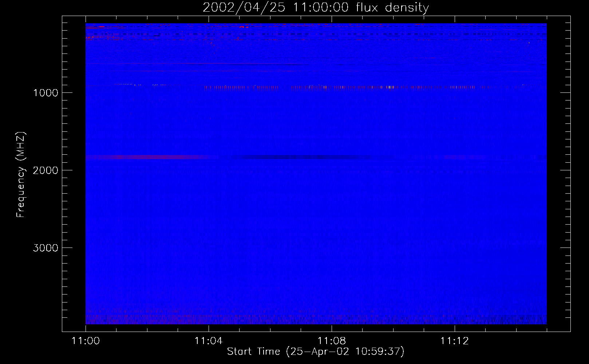Click the 3000 frequency tick label
This screenshot has height=364, width=589.
(x=46, y=248)
